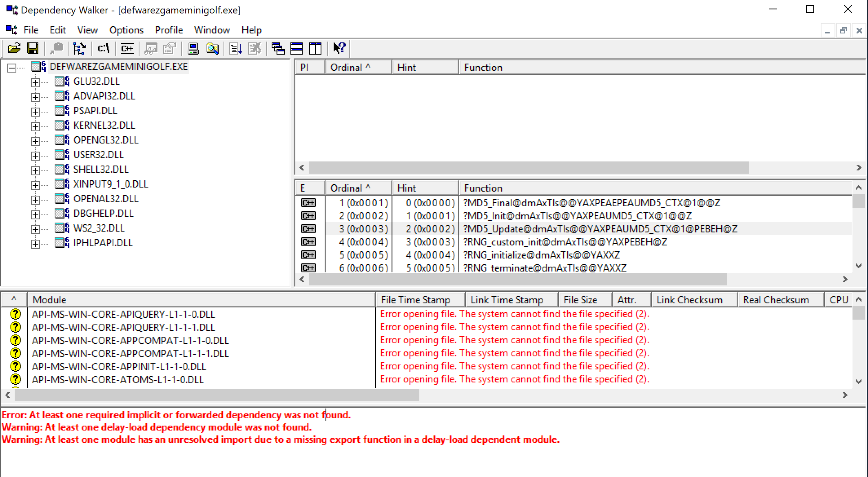Click the Save toolbar icon
The width and height of the screenshot is (868, 477).
(x=33, y=49)
